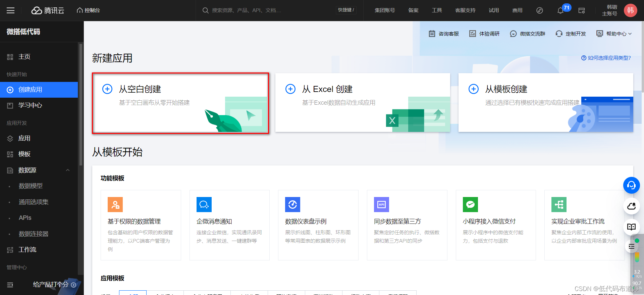Click the circular mini-program icon in top bar
This screenshot has width=644, height=295.
click(540, 10)
